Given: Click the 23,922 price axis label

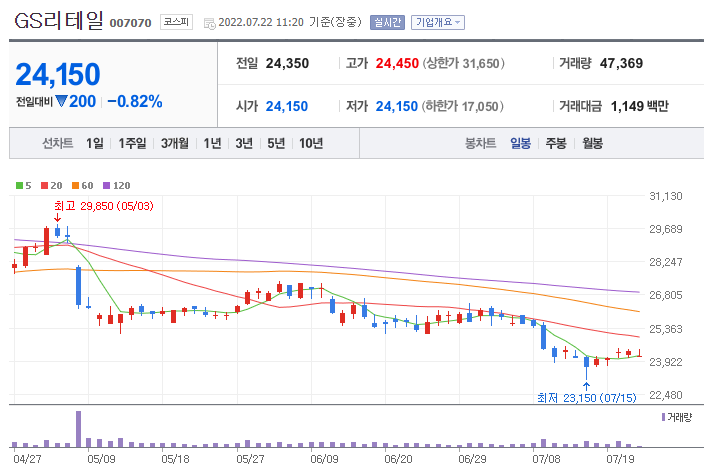Looking at the screenshot, I should tap(666, 362).
